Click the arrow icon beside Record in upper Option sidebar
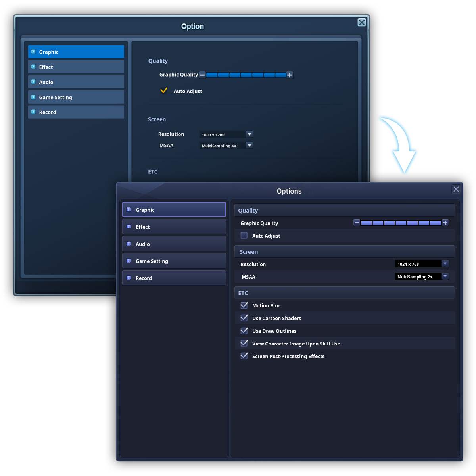Screen dimensions: 476x476 [x=33, y=112]
